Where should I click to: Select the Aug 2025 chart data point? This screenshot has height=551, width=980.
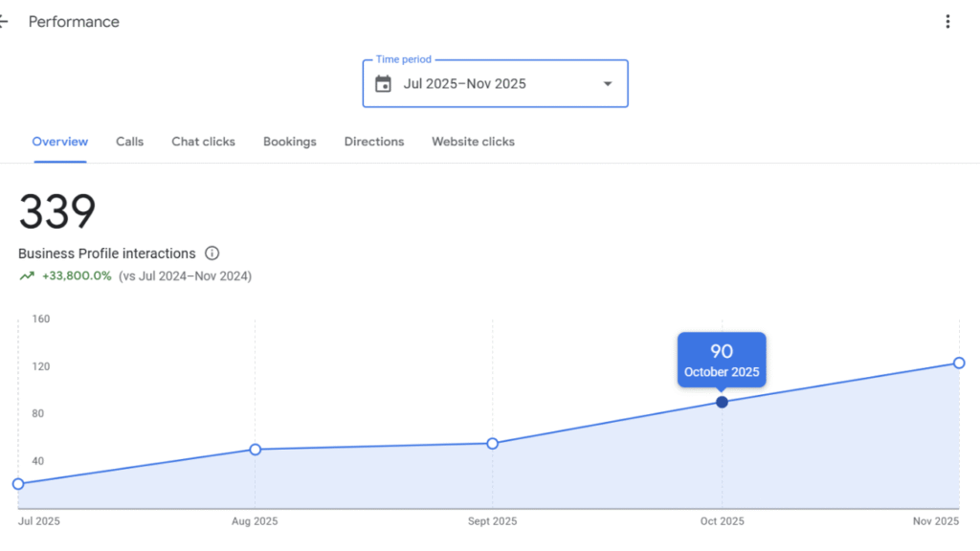pos(256,450)
